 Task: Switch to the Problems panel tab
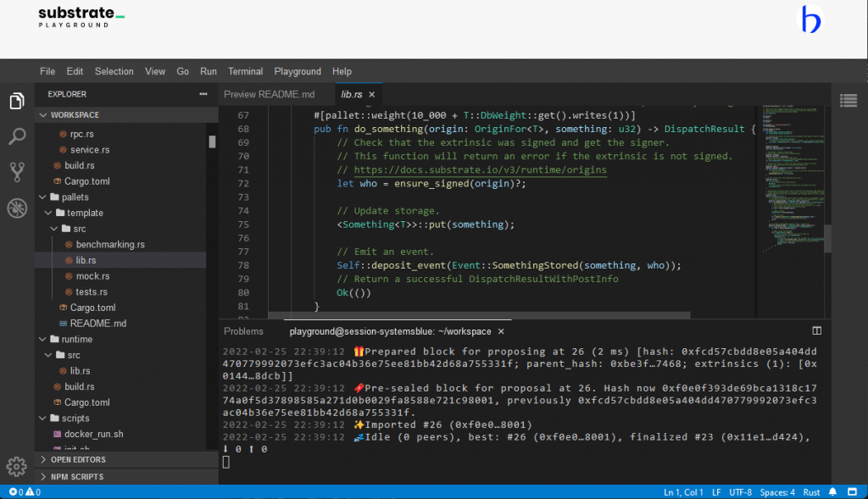[x=243, y=331]
